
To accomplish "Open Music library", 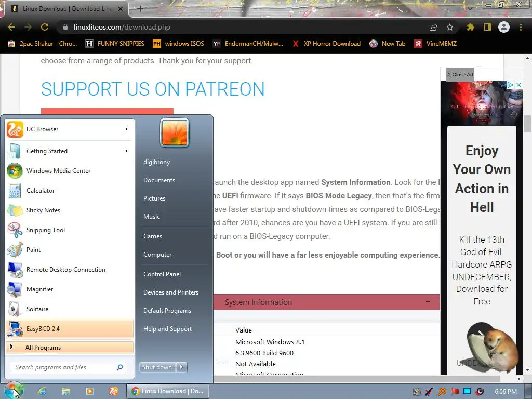I will (x=151, y=217).
